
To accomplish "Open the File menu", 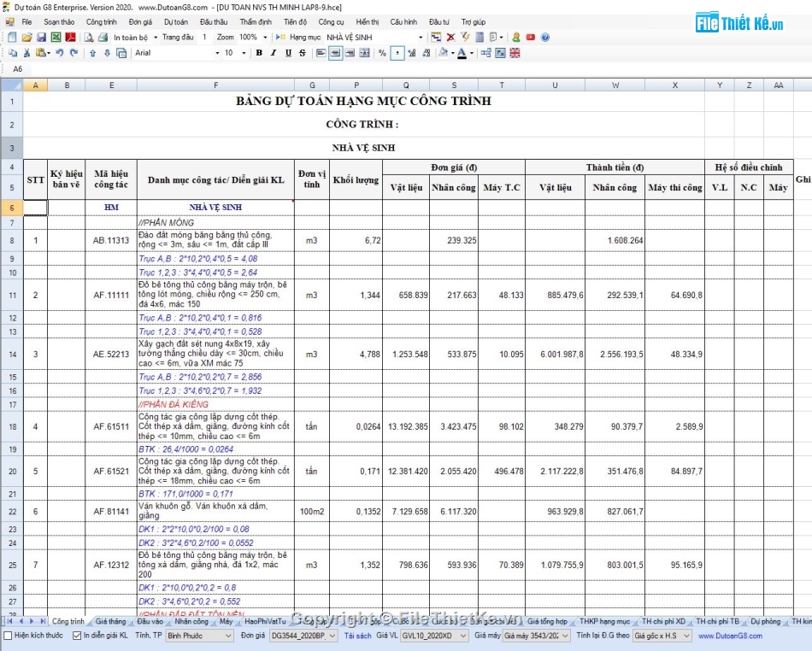I will click(x=27, y=21).
